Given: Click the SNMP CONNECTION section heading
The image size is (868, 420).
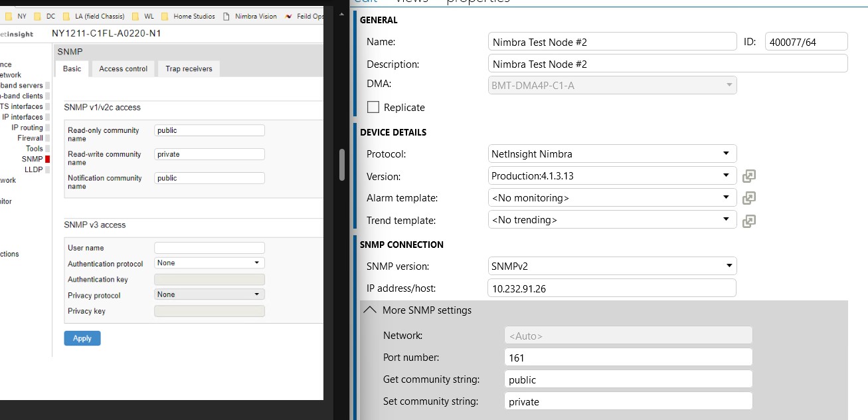Looking at the screenshot, I should tap(402, 245).
